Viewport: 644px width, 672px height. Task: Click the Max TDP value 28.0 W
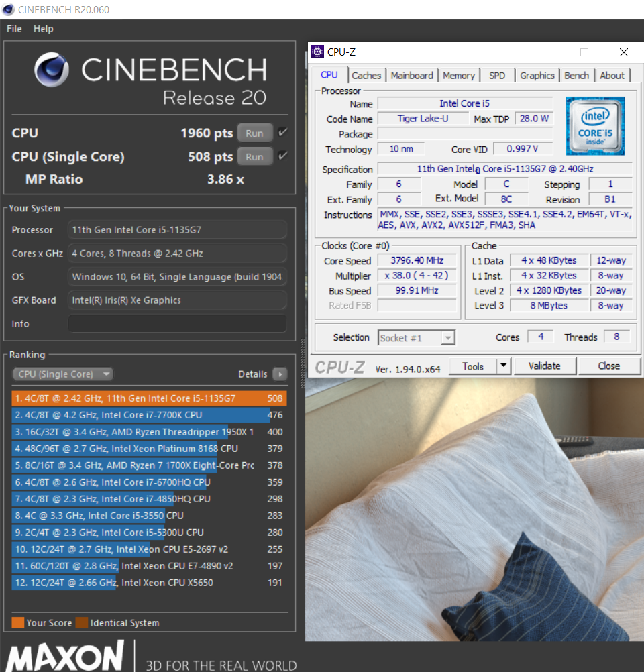[534, 119]
